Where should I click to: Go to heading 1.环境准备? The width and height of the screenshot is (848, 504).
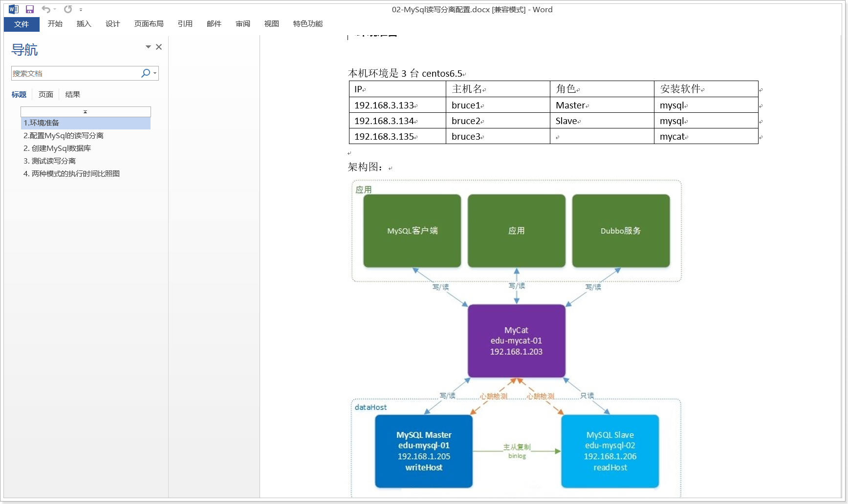[x=86, y=123]
